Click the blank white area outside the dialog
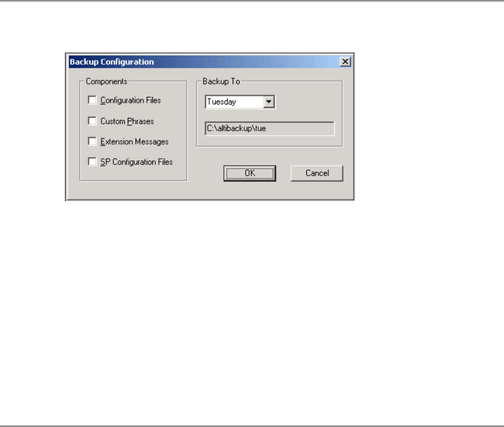 point(252,306)
